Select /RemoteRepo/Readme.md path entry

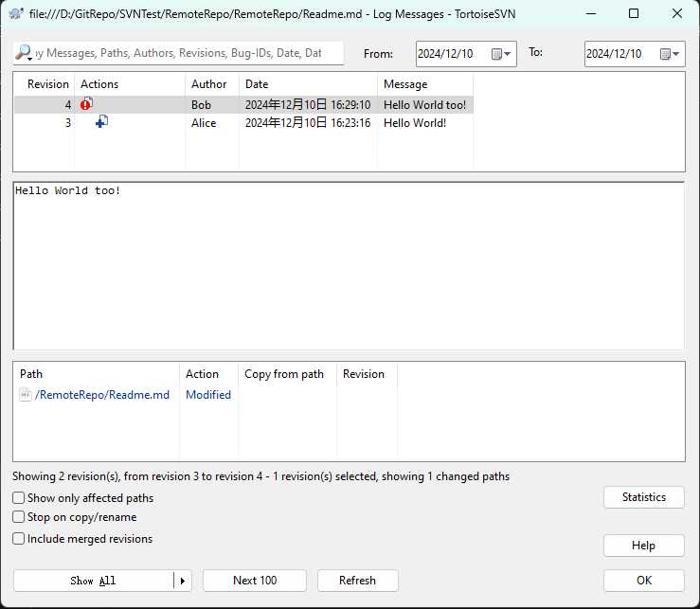pos(102,395)
